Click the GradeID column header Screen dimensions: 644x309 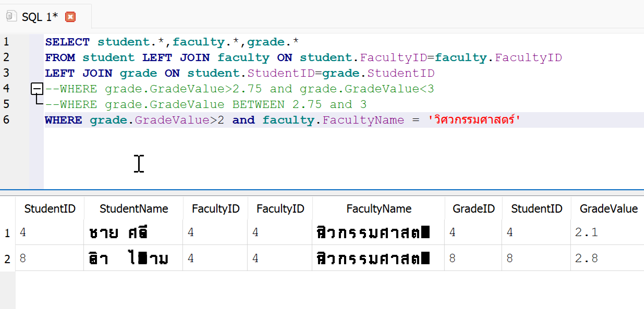tap(474, 209)
